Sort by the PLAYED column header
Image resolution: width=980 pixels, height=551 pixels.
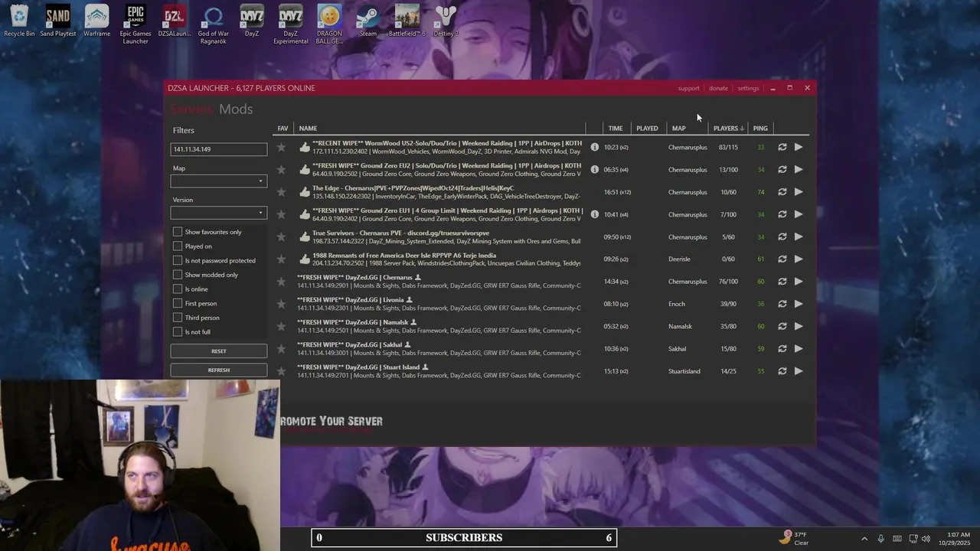[x=647, y=129]
